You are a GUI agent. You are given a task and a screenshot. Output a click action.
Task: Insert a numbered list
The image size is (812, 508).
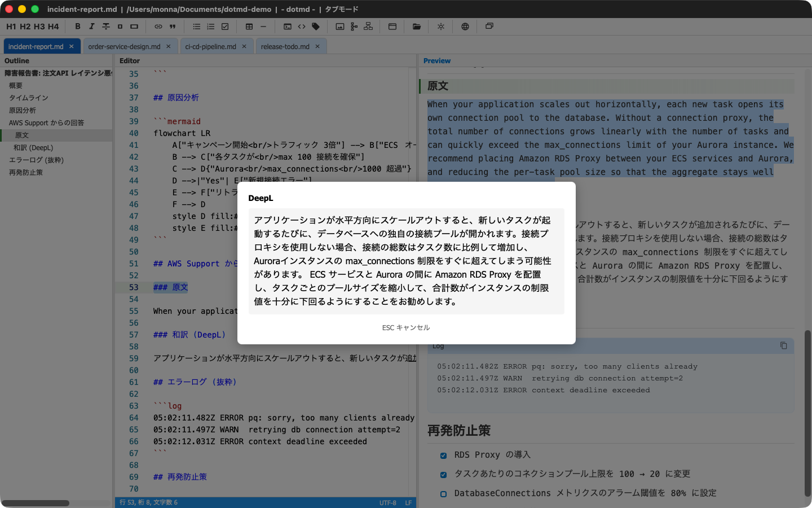(211, 27)
